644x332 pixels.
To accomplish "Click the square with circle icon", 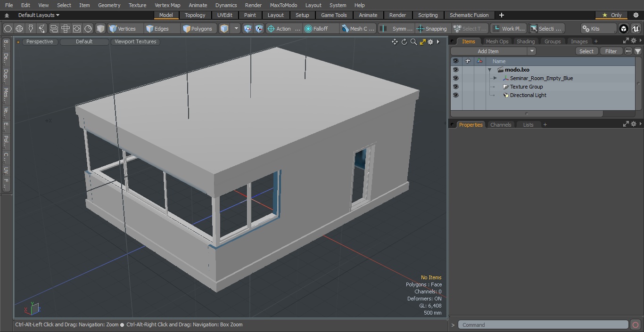I will pos(77,29).
